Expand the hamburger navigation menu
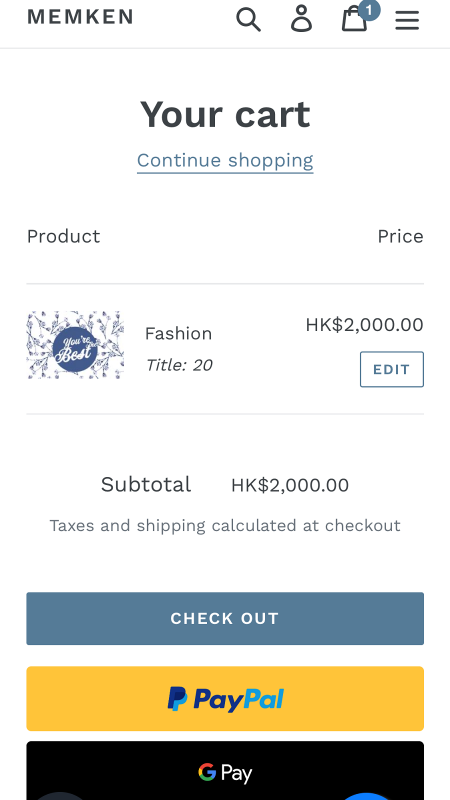 (x=407, y=20)
